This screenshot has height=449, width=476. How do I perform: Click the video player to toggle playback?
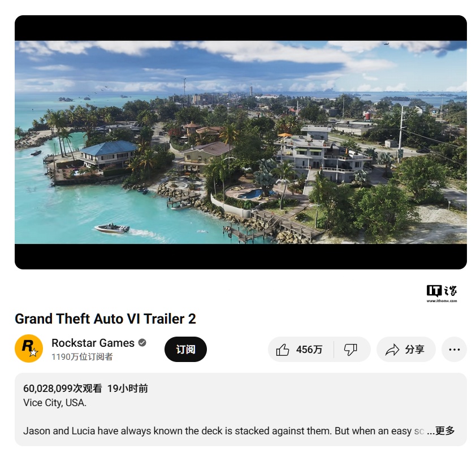[241, 142]
